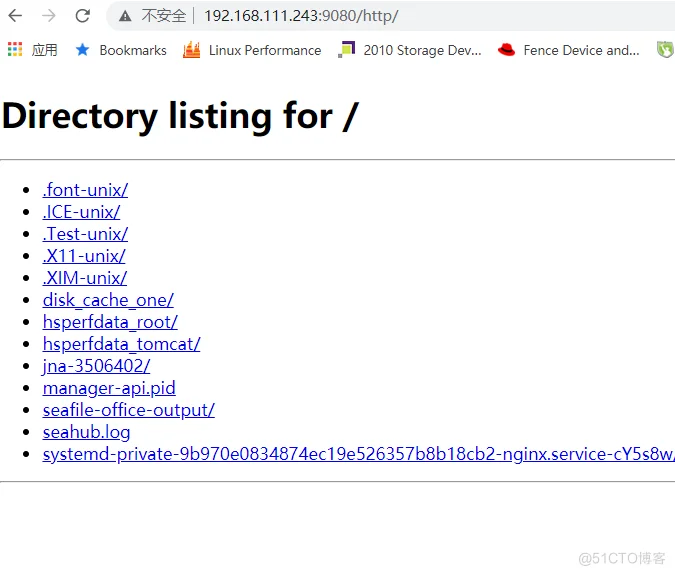Click the not-secure warning triangle icon
The image size is (675, 575).
(125, 16)
